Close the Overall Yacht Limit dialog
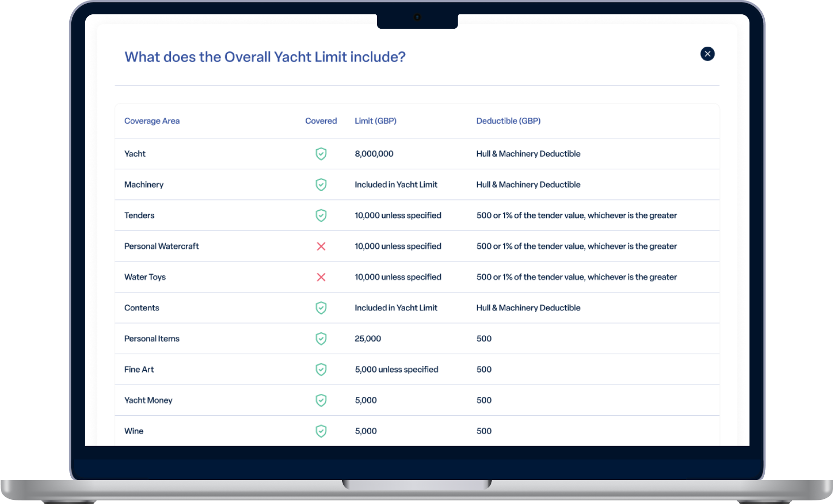This screenshot has width=833, height=504. point(707,54)
